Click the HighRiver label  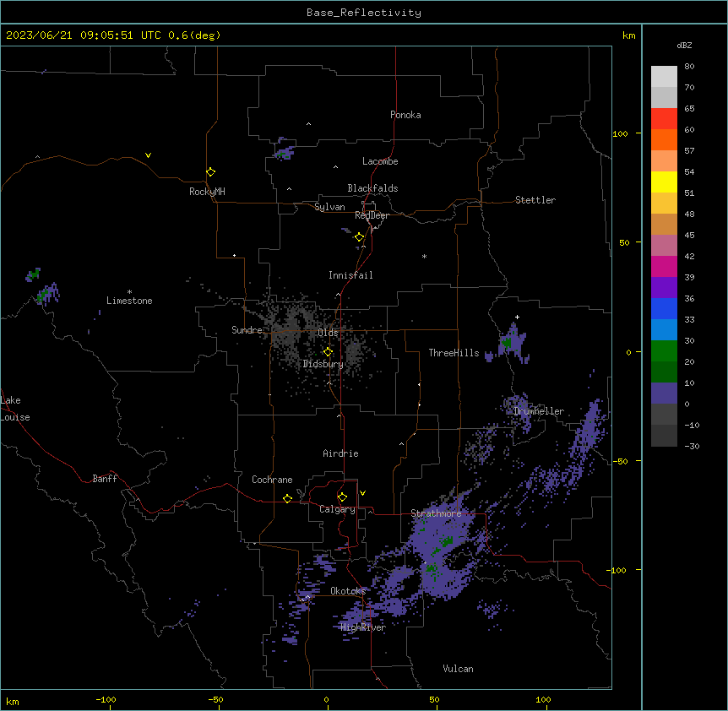click(x=363, y=627)
